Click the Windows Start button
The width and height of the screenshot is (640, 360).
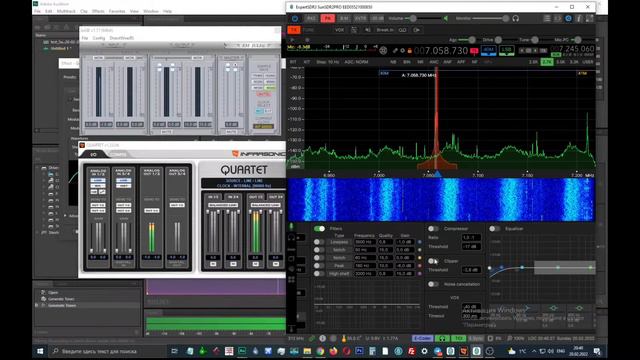[x=40, y=351]
